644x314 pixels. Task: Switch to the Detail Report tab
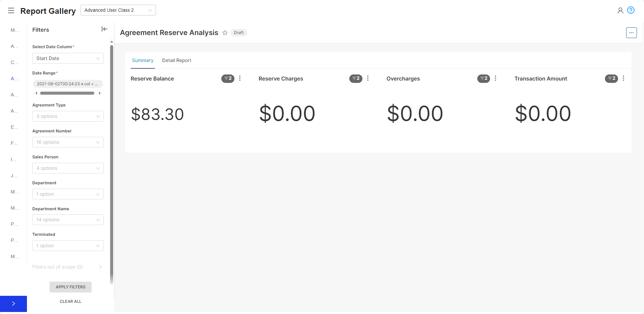176,60
